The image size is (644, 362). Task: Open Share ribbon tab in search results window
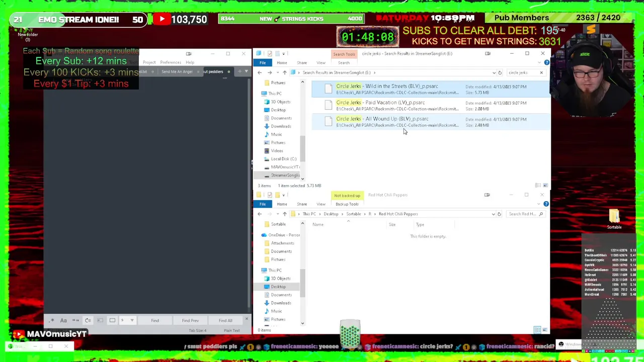(x=302, y=63)
